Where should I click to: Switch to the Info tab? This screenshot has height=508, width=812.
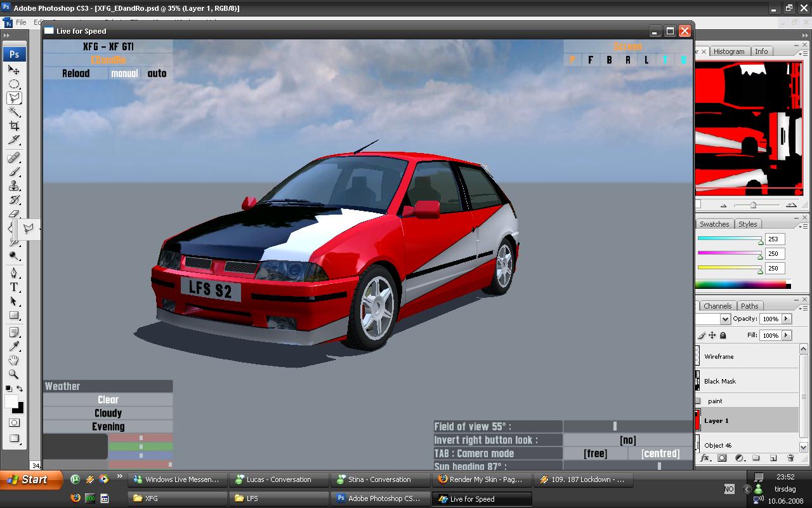(761, 51)
